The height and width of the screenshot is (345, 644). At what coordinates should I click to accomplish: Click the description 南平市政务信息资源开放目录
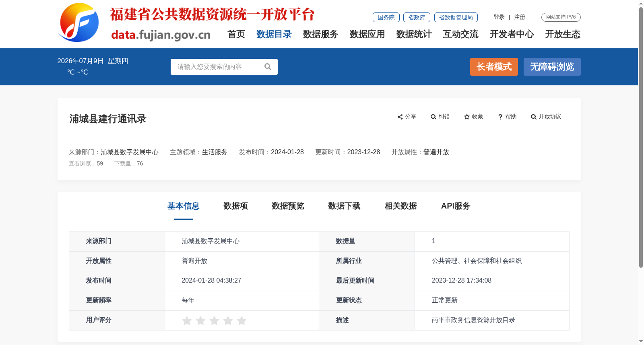click(x=474, y=320)
